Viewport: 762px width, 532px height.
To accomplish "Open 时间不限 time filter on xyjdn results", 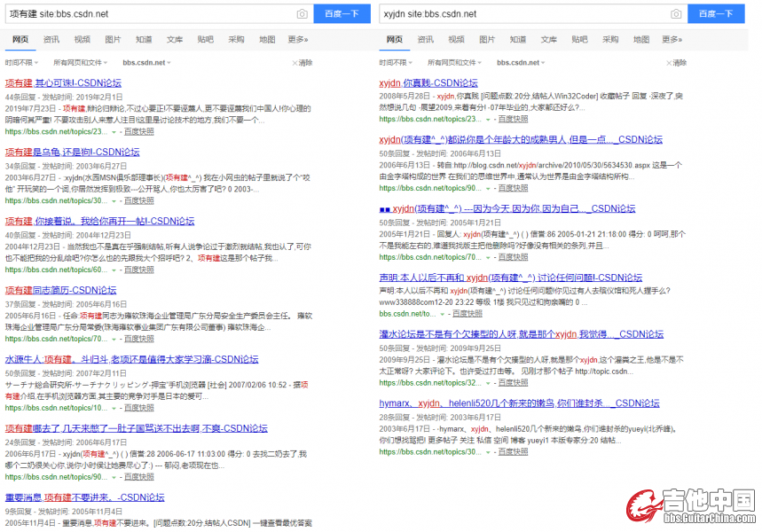I will pos(396,63).
